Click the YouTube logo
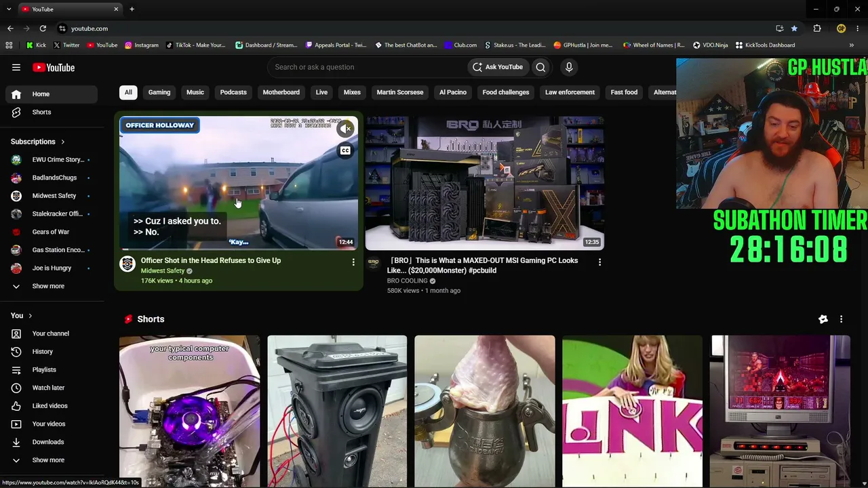 point(54,67)
